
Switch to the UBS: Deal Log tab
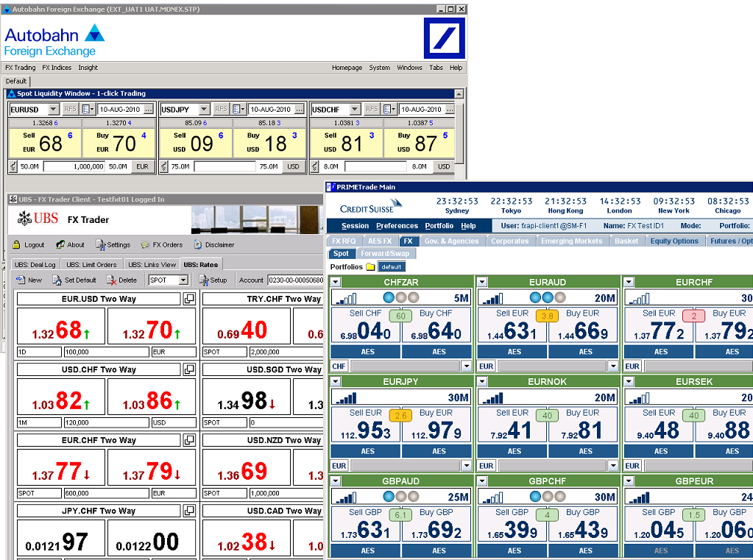[35, 265]
